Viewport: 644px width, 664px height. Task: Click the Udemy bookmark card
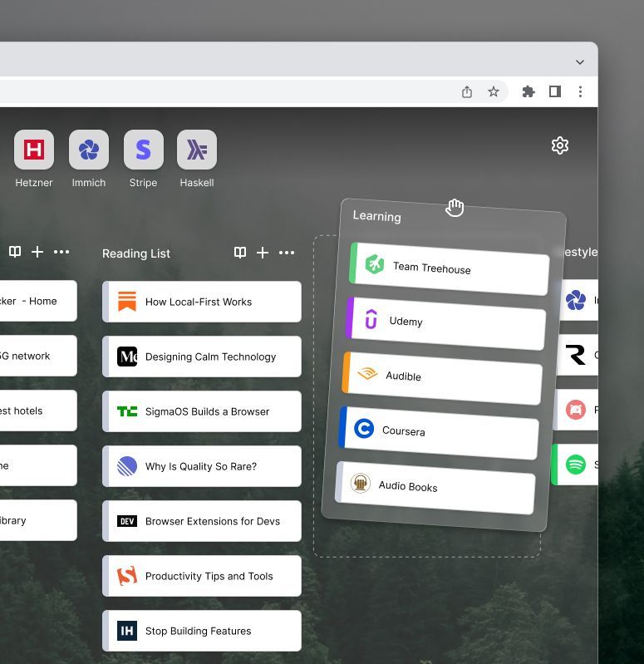point(446,323)
